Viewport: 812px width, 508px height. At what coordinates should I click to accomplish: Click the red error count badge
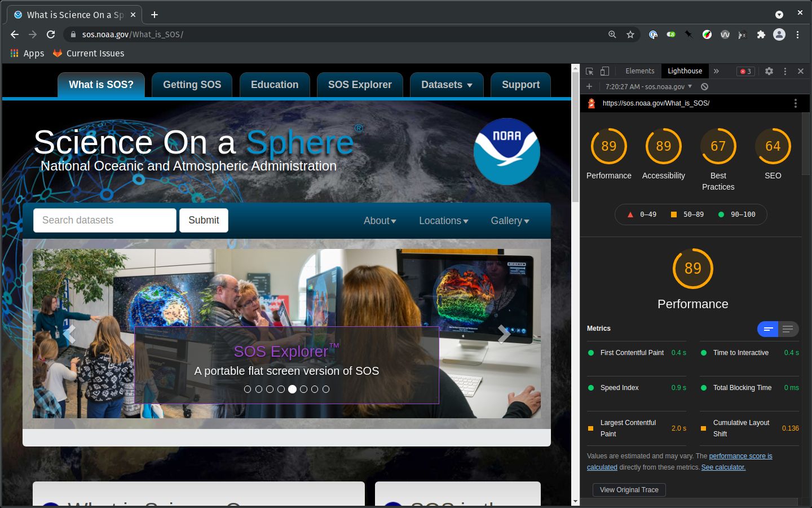point(745,71)
